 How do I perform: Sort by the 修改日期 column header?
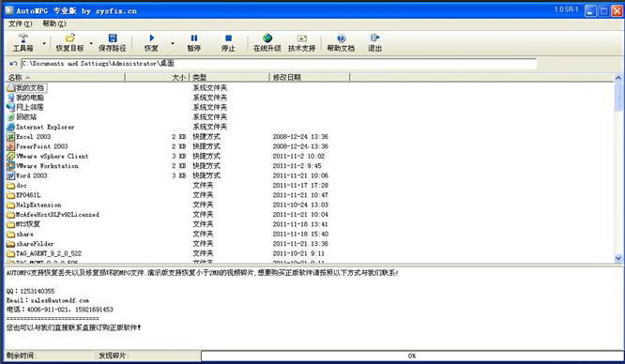click(310, 77)
